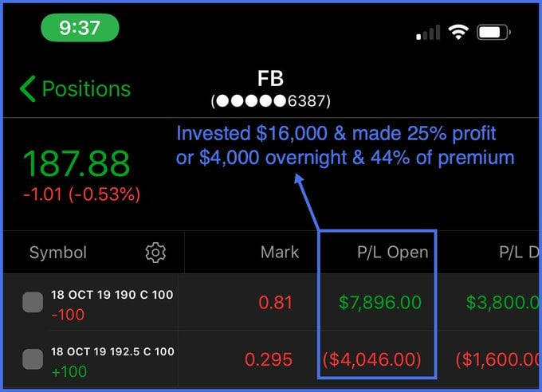Check the 192.5 C option row checkbox
Screen dimensions: 542x392
(x=33, y=359)
